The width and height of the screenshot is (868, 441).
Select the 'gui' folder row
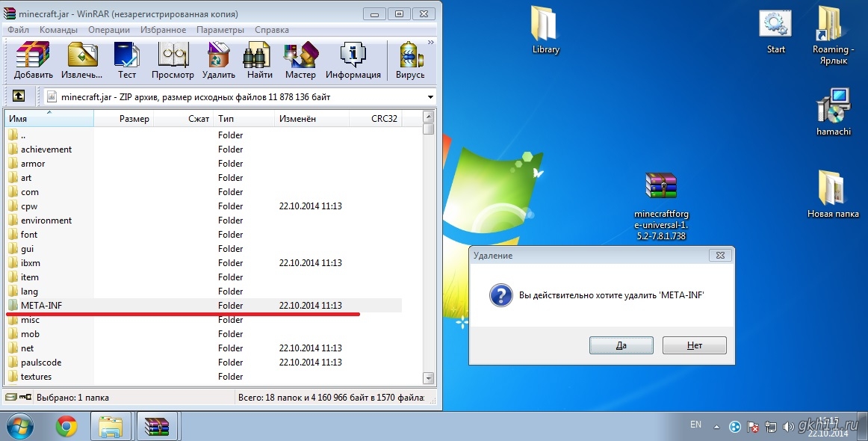tap(204, 249)
